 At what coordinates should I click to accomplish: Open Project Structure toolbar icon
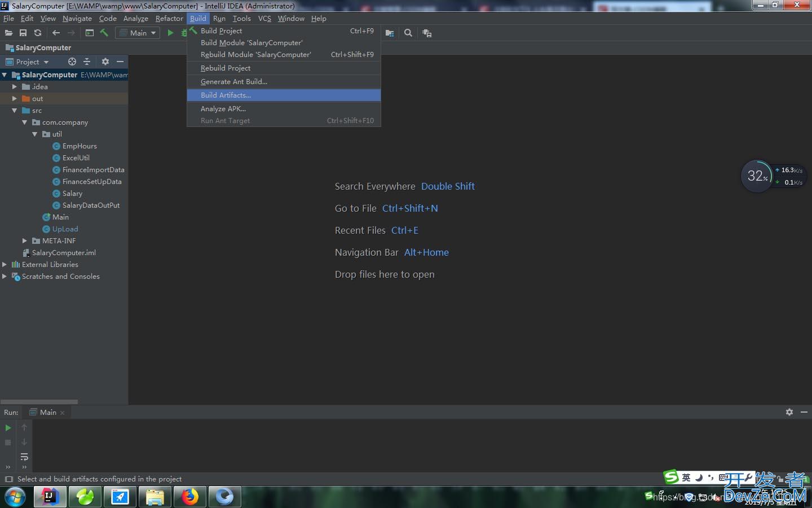coord(390,33)
